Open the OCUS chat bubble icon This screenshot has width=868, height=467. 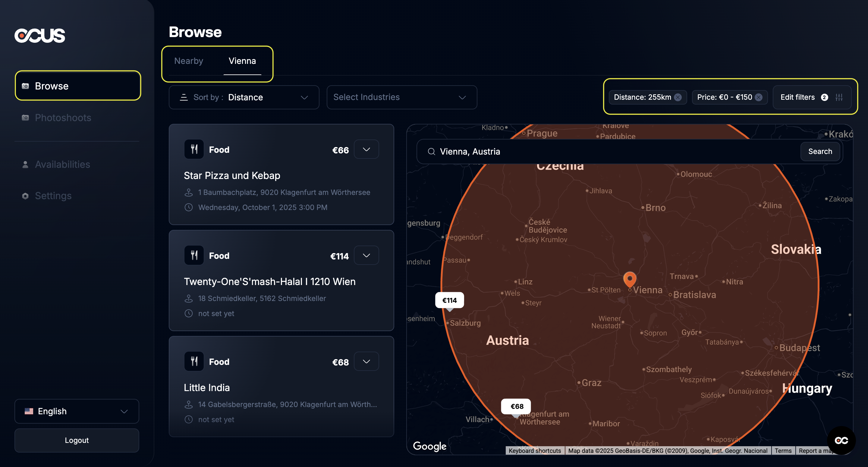841,440
